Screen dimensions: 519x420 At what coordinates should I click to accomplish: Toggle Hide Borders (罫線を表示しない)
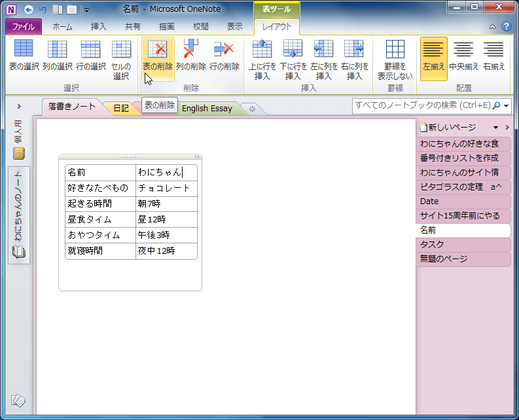[395, 60]
